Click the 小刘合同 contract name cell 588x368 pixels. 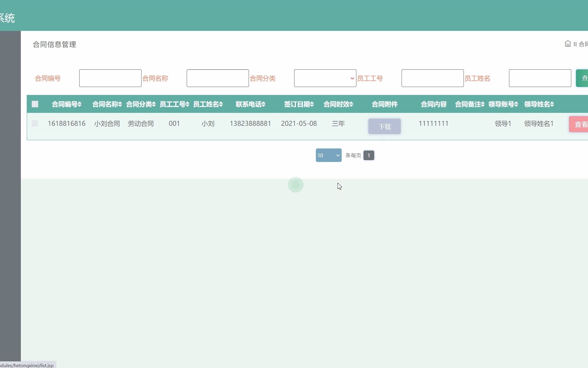(x=107, y=123)
